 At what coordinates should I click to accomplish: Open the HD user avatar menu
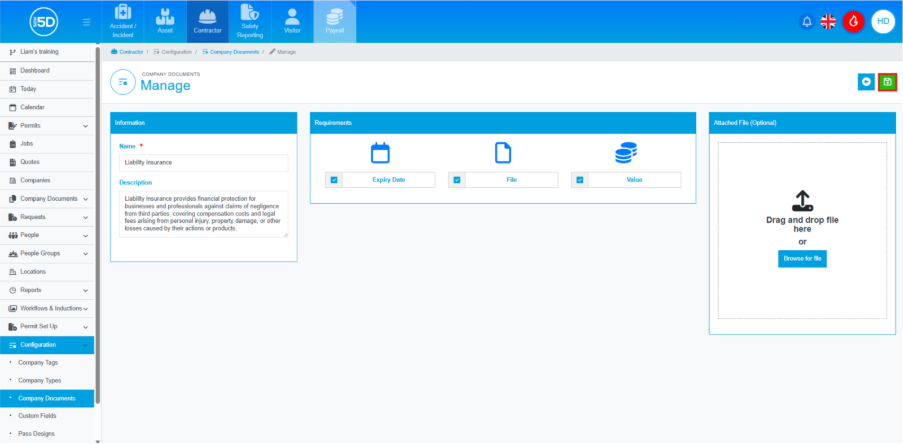pos(882,21)
